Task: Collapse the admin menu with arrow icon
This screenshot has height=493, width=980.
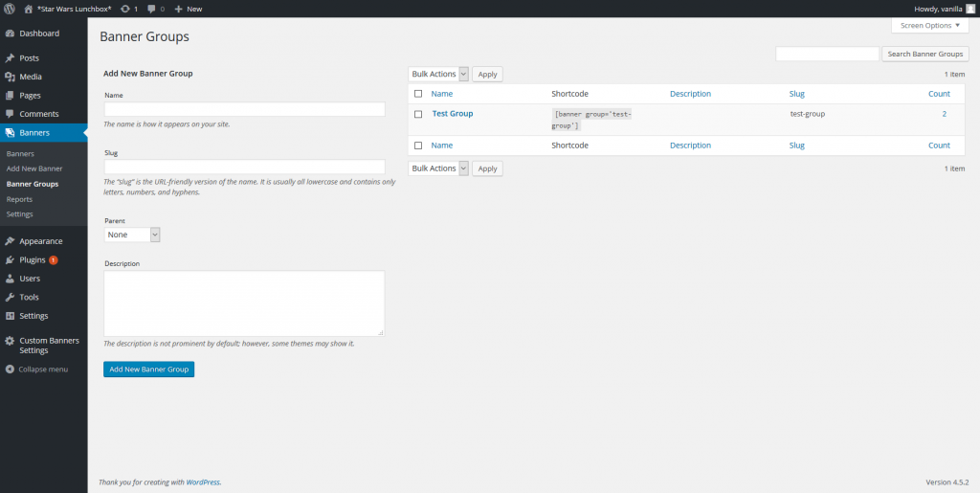Action: (10, 369)
